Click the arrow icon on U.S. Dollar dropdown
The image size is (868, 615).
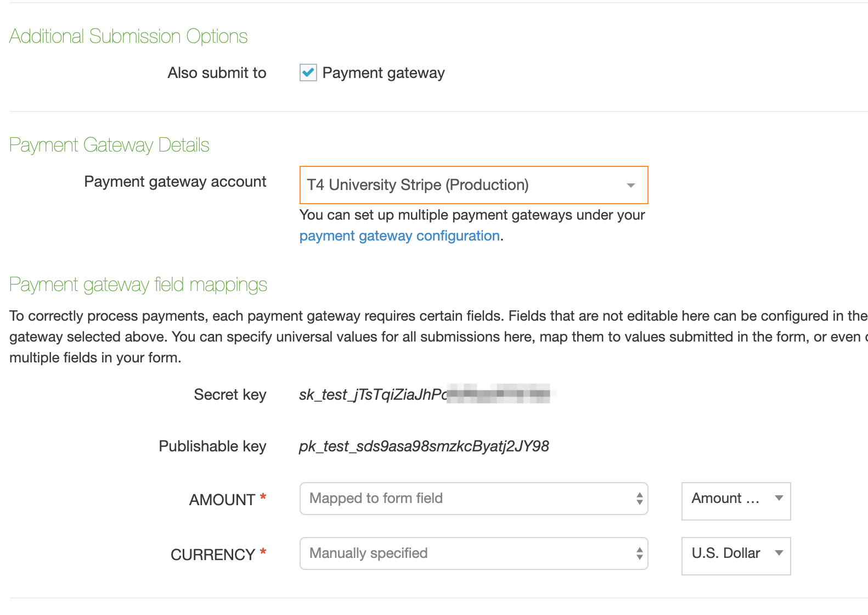pyautogui.click(x=779, y=553)
